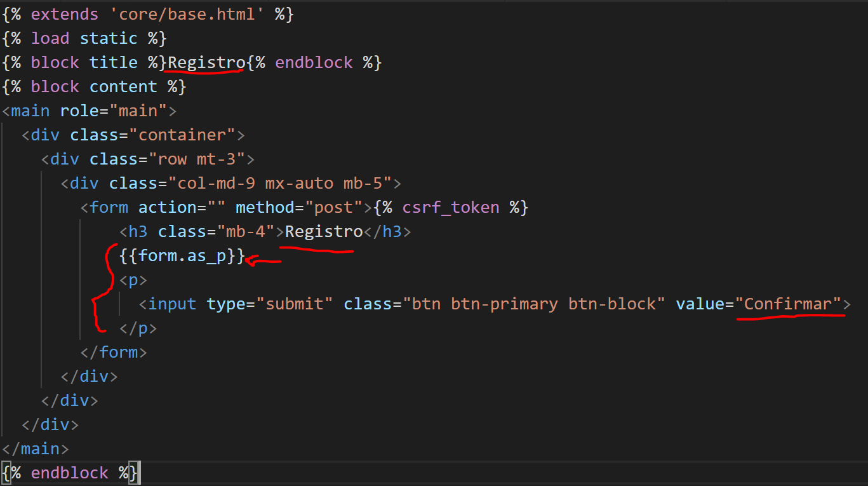Viewport: 868px width, 486px height.
Task: Click the {{form.as_p}} template variable
Action: pyautogui.click(x=182, y=255)
